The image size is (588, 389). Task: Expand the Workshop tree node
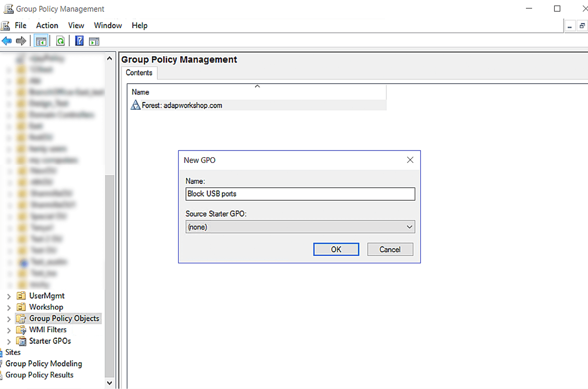(9, 307)
